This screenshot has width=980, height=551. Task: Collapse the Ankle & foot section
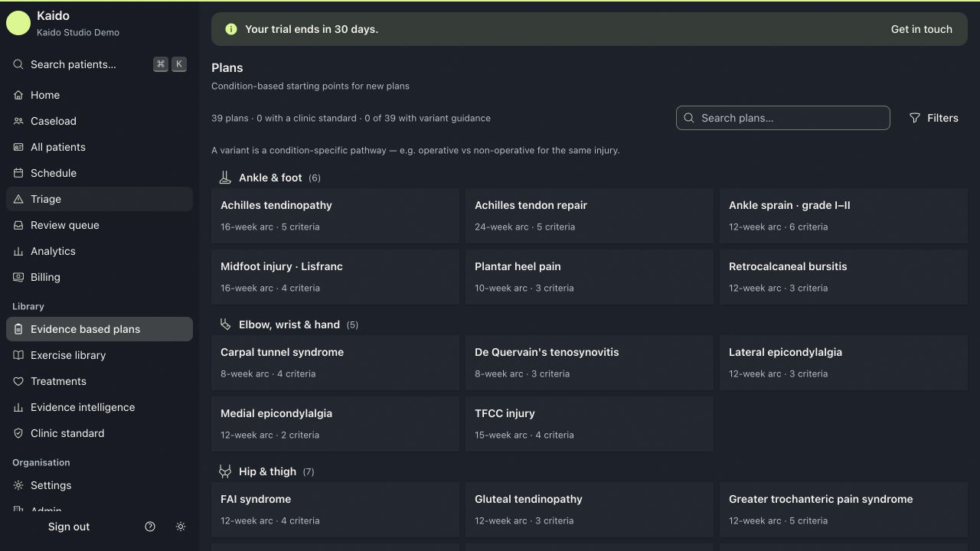pyautogui.click(x=270, y=178)
